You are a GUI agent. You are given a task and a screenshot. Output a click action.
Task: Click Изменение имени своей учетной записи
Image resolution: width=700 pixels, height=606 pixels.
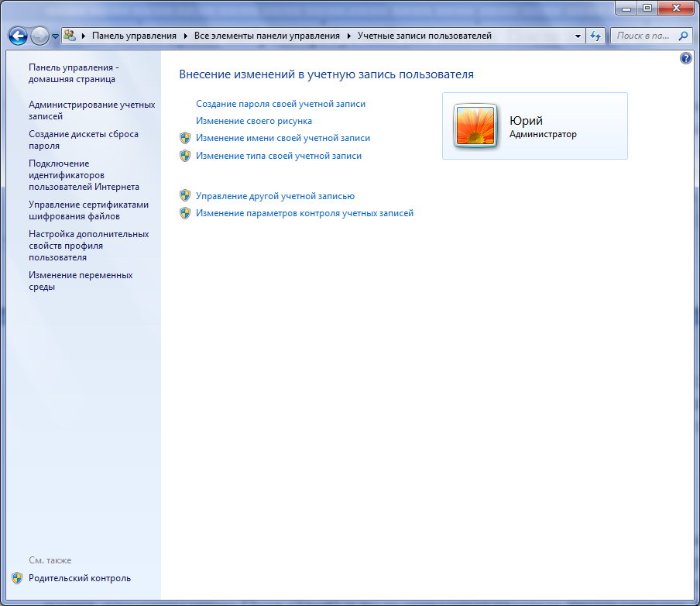283,138
